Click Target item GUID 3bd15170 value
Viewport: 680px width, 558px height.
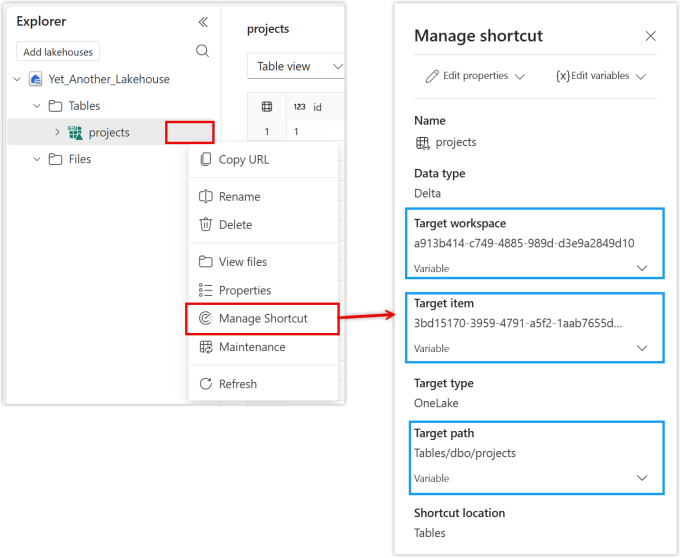pyautogui.click(x=518, y=323)
